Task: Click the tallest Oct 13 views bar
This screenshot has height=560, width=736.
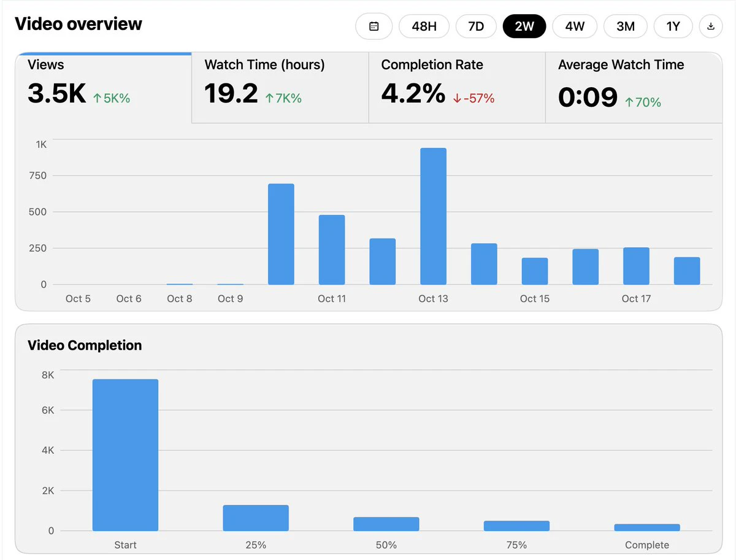Action: pos(433,217)
